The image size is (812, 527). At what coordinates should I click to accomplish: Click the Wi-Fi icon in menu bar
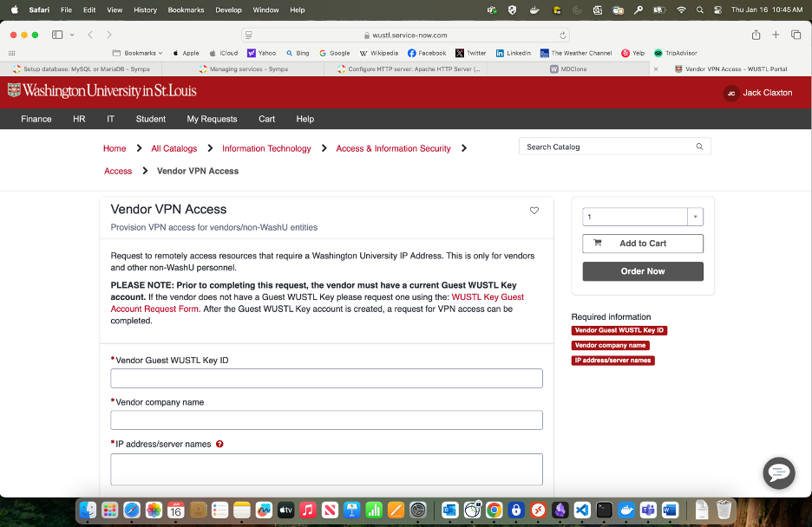coord(681,10)
